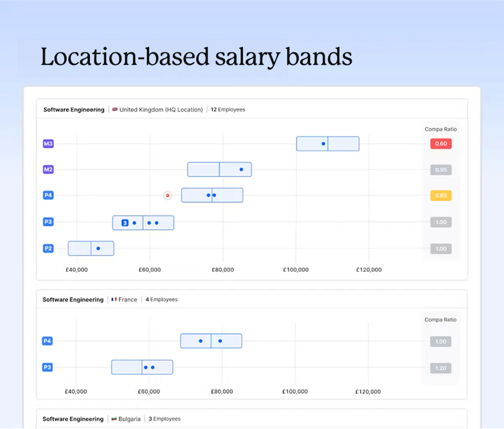Click 'Software Engineering' title in the Bulgaria panel
504x429 pixels.
pos(73,419)
